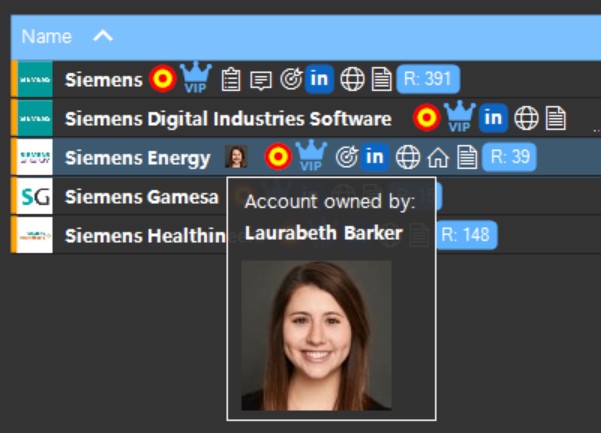Click the 'Account owned by:' label

coord(330,202)
